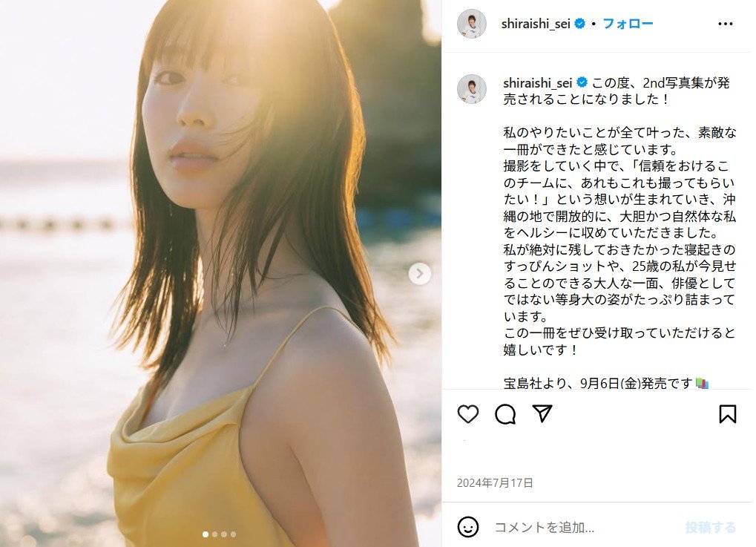Open the three-dot more options menu
Viewport: 756px width, 547px height.
tap(725, 24)
